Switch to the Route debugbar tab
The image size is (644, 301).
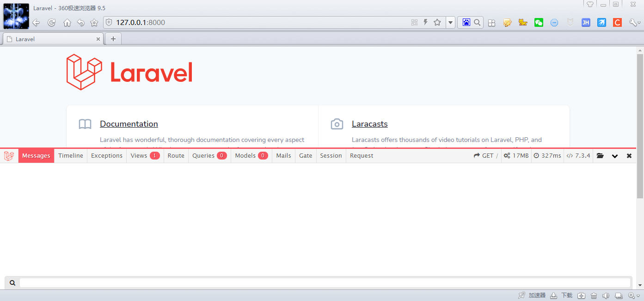tap(176, 156)
